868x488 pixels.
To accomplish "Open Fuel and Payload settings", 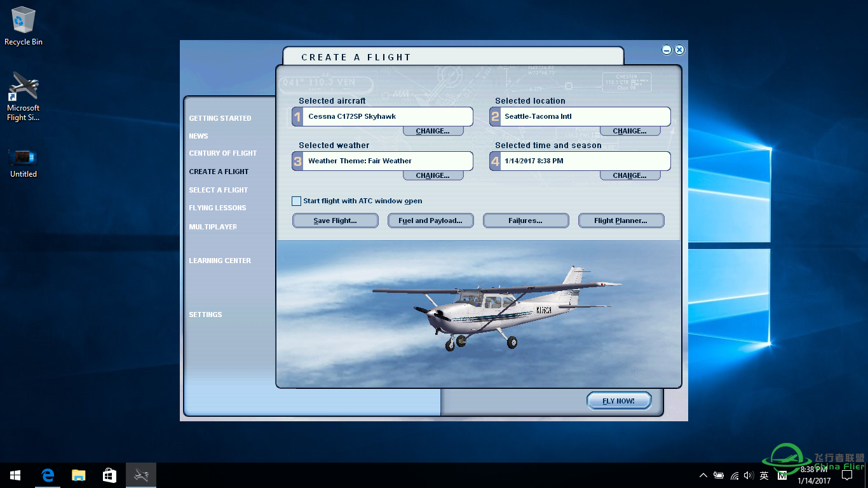I will coord(430,220).
